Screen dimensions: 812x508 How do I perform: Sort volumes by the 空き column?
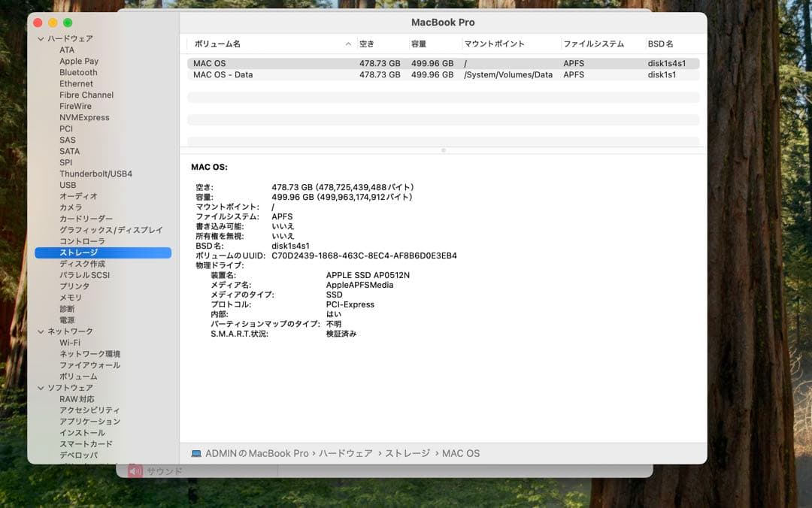pyautogui.click(x=367, y=44)
